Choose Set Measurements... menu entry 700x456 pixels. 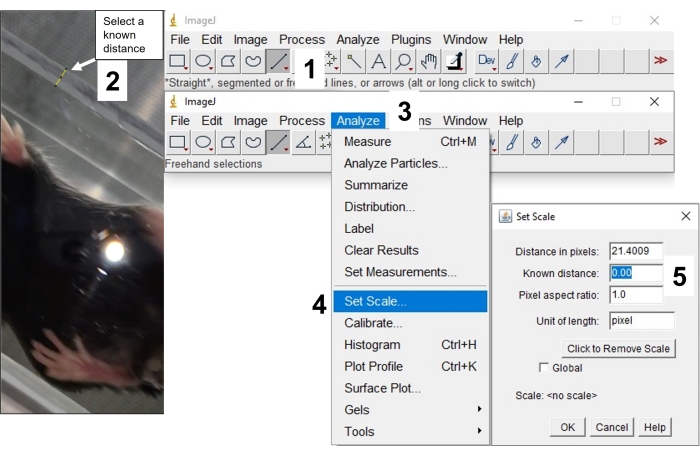coord(410,272)
